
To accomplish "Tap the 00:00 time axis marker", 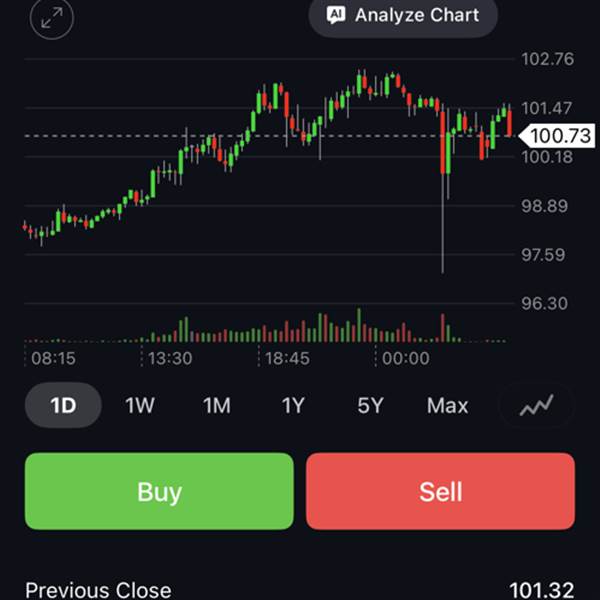I will tap(405, 358).
